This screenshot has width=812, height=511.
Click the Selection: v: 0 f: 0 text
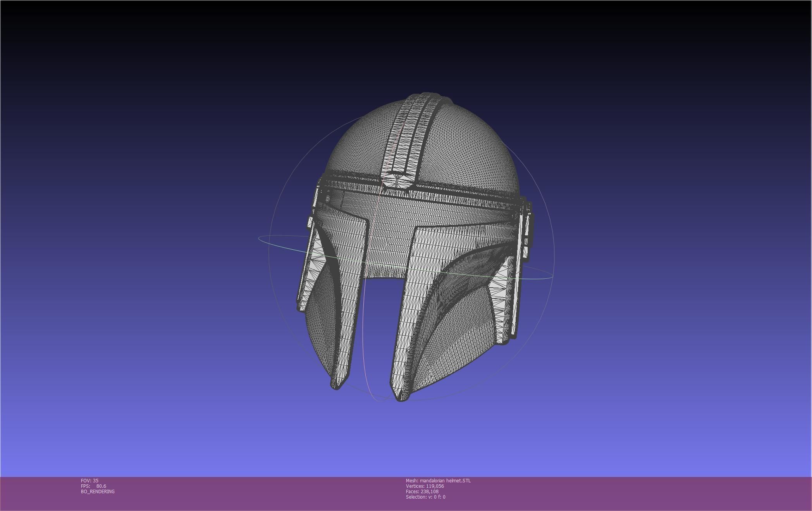tap(425, 497)
